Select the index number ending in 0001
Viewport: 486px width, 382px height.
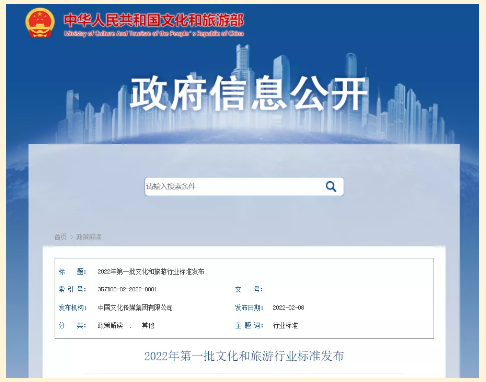click(x=127, y=289)
